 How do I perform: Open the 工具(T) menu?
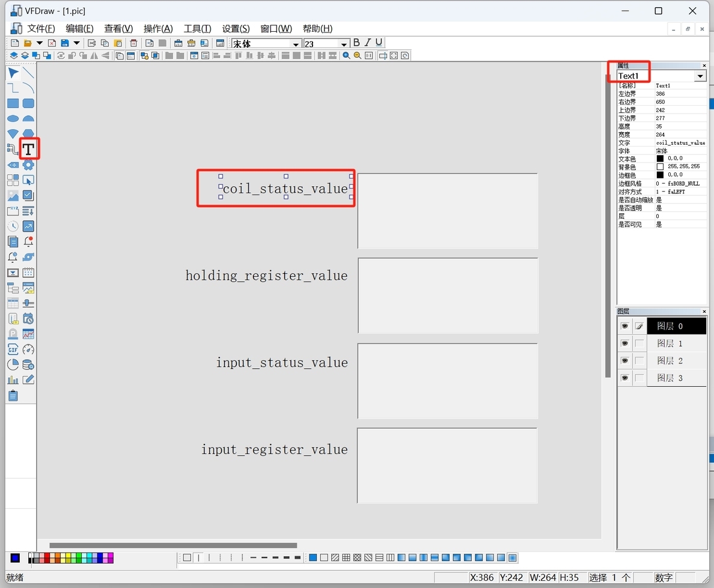pos(197,29)
